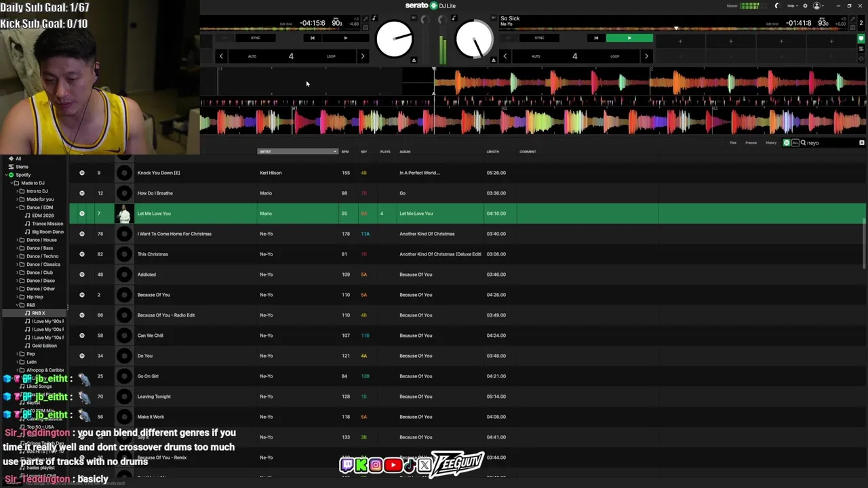Jump to cue on right deck
The width and height of the screenshot is (868, 488).
596,38
